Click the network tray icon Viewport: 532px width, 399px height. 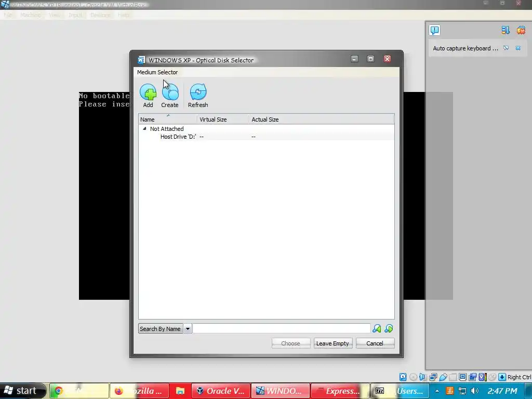(462, 391)
